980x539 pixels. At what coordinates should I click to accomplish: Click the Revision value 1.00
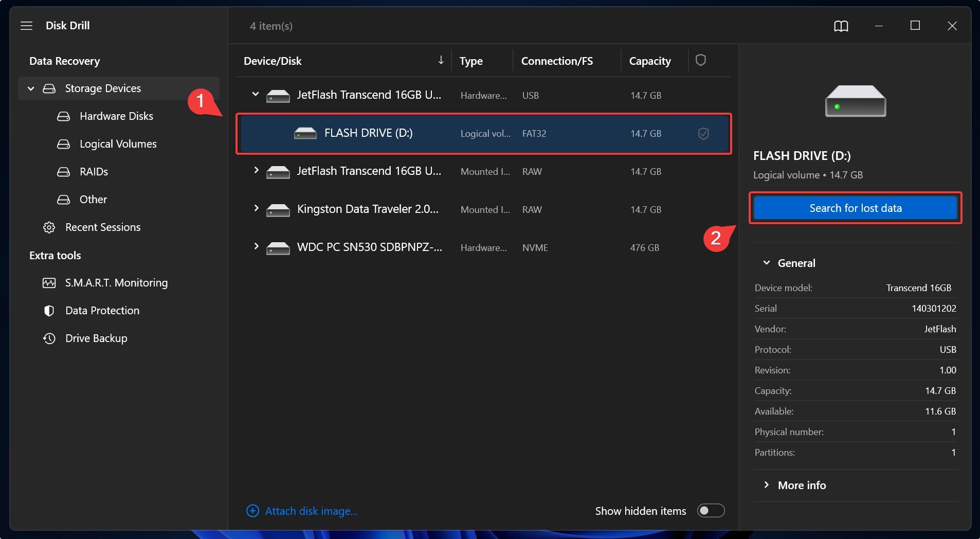click(x=948, y=370)
